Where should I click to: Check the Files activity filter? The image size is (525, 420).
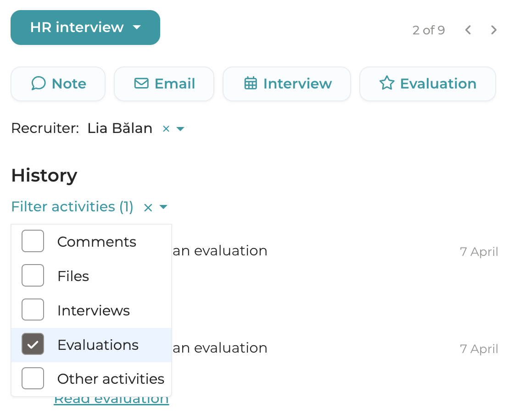coord(33,275)
